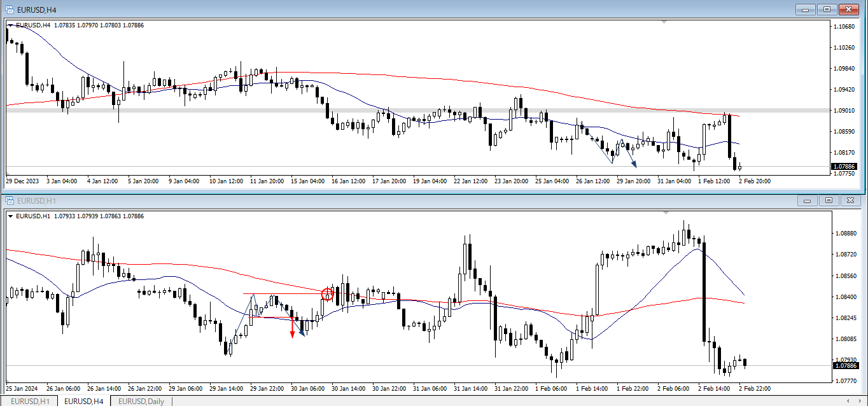Minimize the EURUSD,H1 chart window
Viewport: 868px width, 406px height.
click(808, 200)
